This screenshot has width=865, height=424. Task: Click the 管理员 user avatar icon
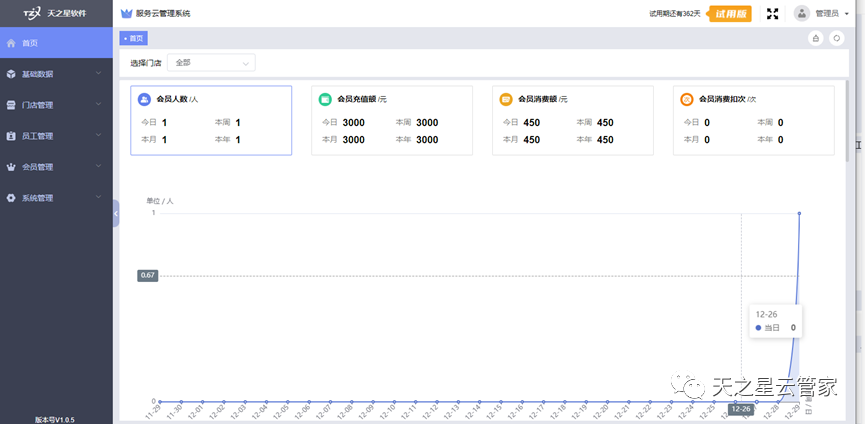[x=802, y=13]
